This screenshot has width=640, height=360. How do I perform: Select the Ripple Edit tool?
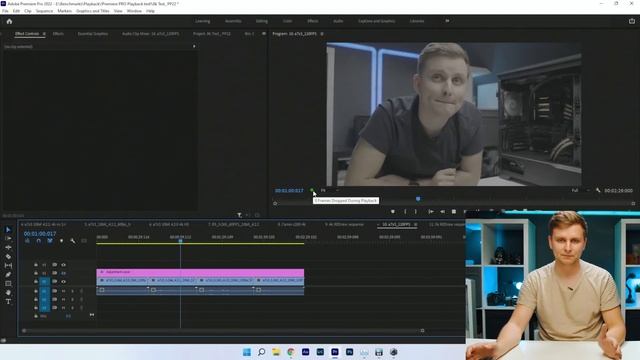[x=8, y=247]
